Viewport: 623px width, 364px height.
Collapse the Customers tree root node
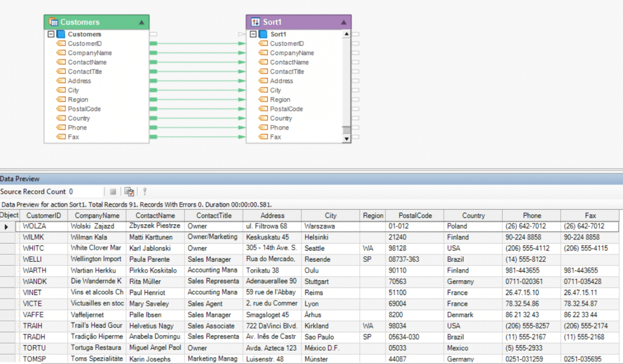[51, 34]
